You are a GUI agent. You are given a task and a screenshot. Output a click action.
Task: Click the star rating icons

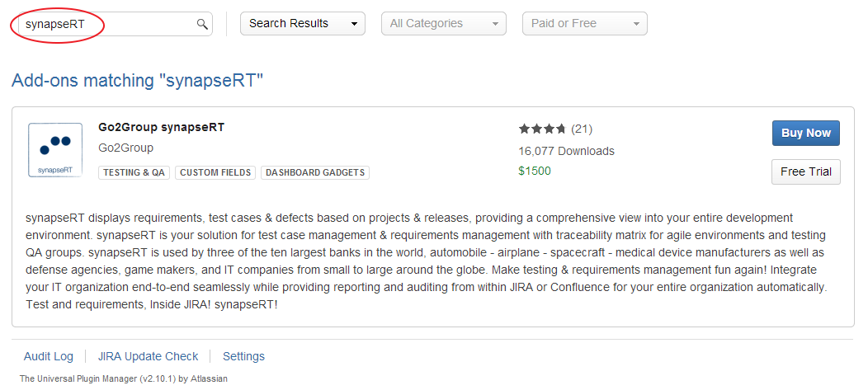542,129
